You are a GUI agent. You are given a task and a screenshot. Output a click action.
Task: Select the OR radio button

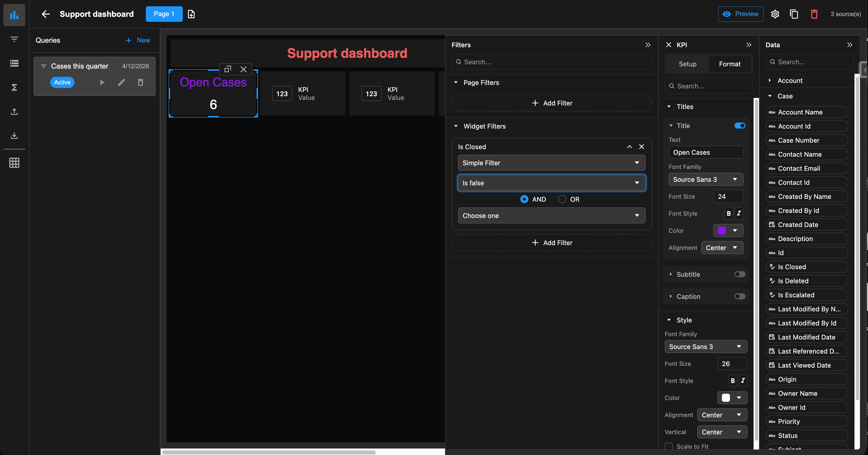point(562,199)
